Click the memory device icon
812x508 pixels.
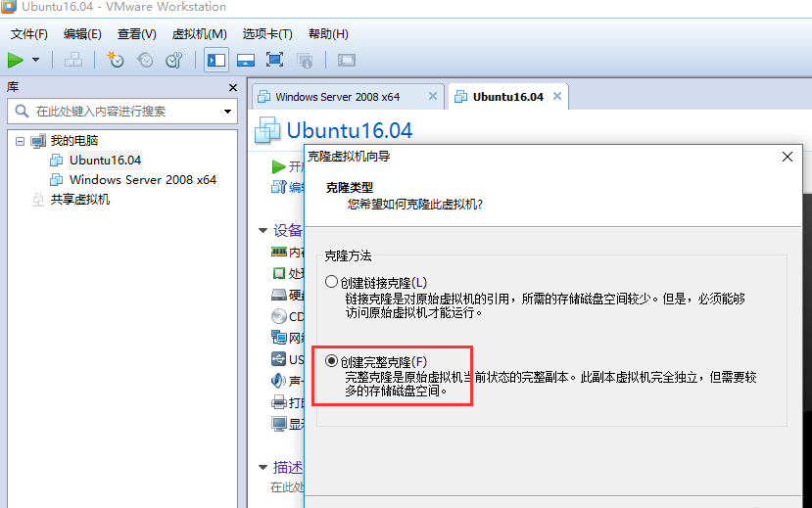(x=279, y=252)
